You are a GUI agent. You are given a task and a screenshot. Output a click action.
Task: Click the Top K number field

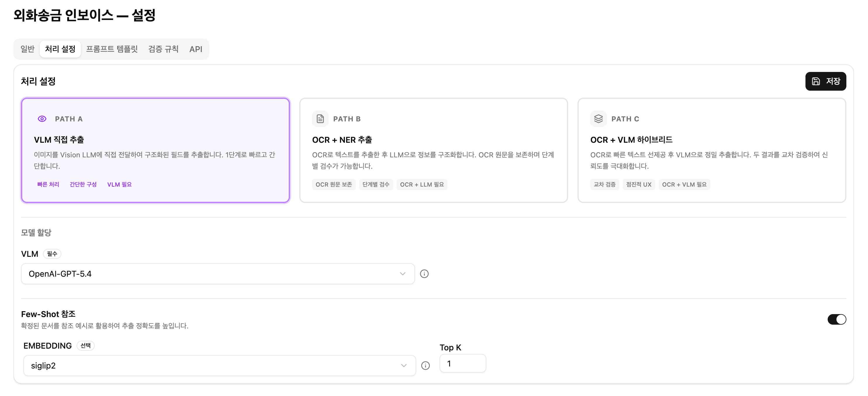pyautogui.click(x=462, y=364)
